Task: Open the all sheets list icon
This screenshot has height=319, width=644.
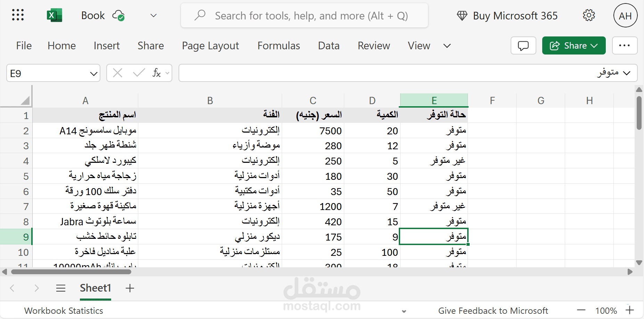Action: coord(61,288)
